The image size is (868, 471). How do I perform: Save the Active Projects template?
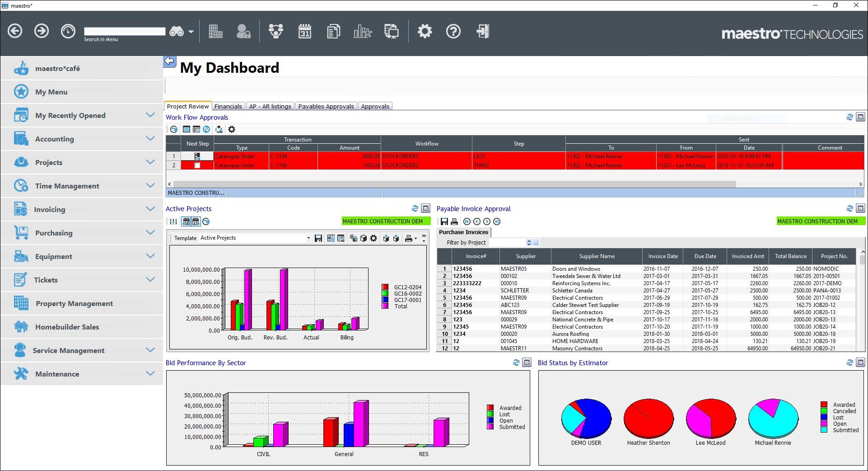(318, 238)
